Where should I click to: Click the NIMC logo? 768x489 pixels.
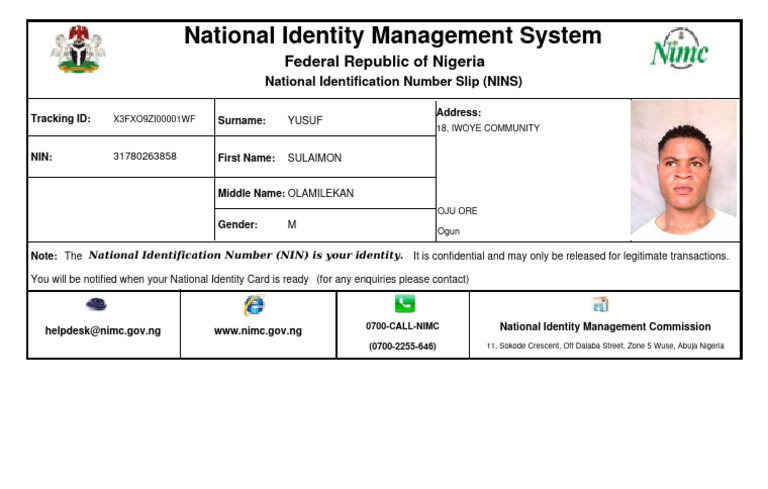[x=679, y=49]
